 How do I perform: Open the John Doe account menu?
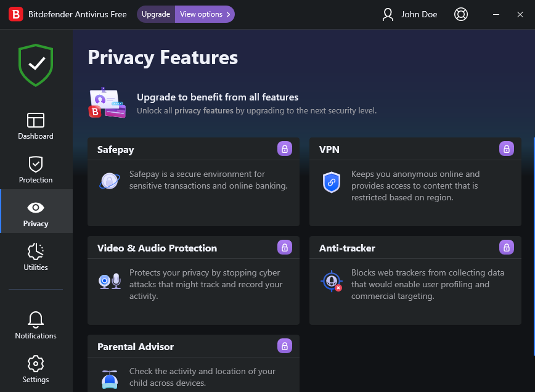pyautogui.click(x=410, y=14)
